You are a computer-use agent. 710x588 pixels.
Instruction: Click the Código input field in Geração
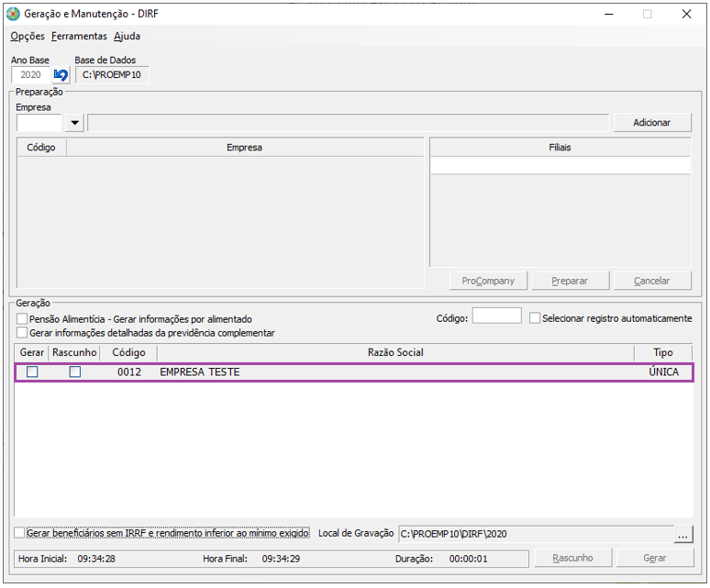coord(496,316)
